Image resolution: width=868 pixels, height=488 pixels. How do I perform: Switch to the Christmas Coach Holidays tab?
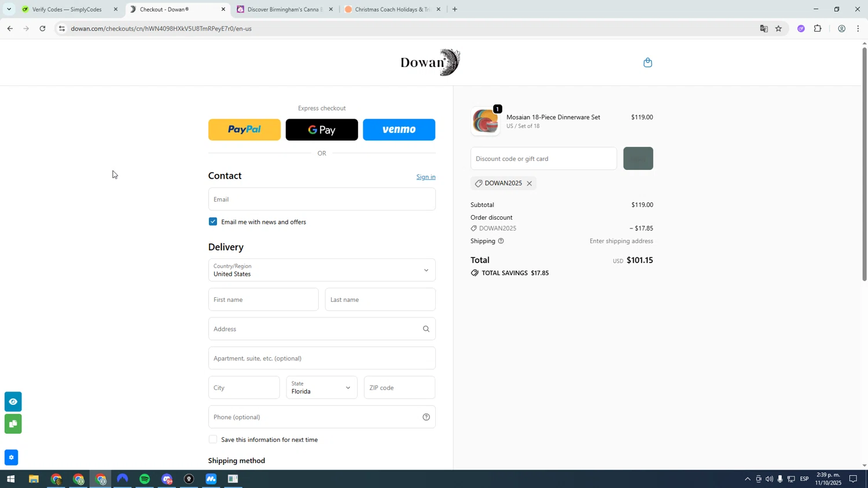pyautogui.click(x=392, y=9)
